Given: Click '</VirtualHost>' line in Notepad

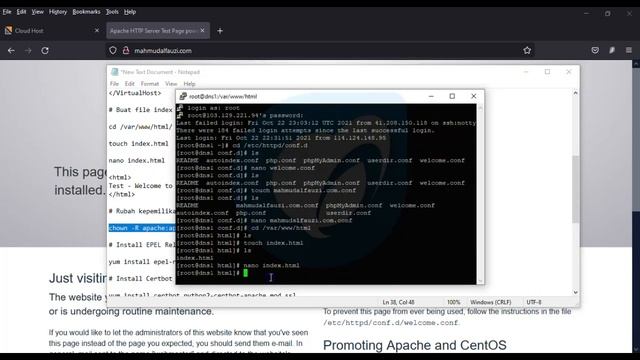Looking at the screenshot, I should tap(135, 93).
